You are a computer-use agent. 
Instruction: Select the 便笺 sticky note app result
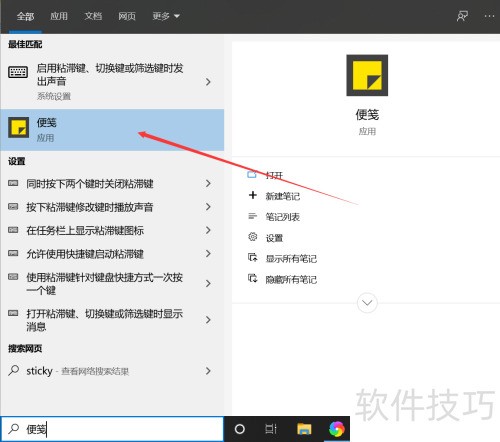[112, 130]
